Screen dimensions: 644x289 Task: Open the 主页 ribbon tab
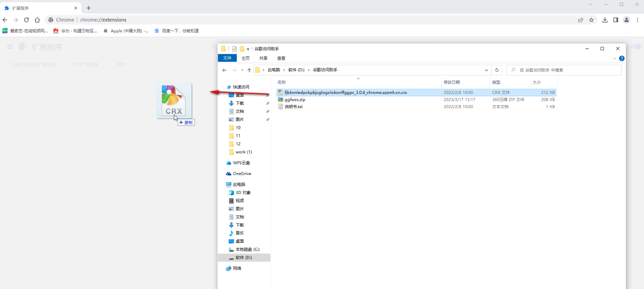click(246, 58)
